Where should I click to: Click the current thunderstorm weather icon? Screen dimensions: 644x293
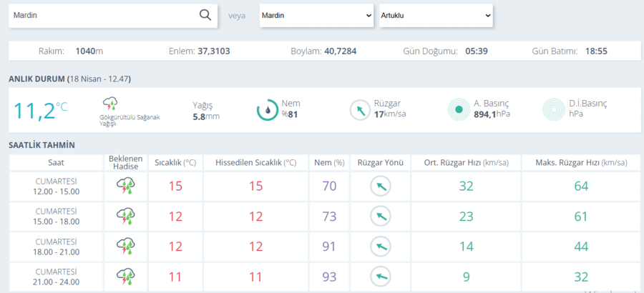110,104
